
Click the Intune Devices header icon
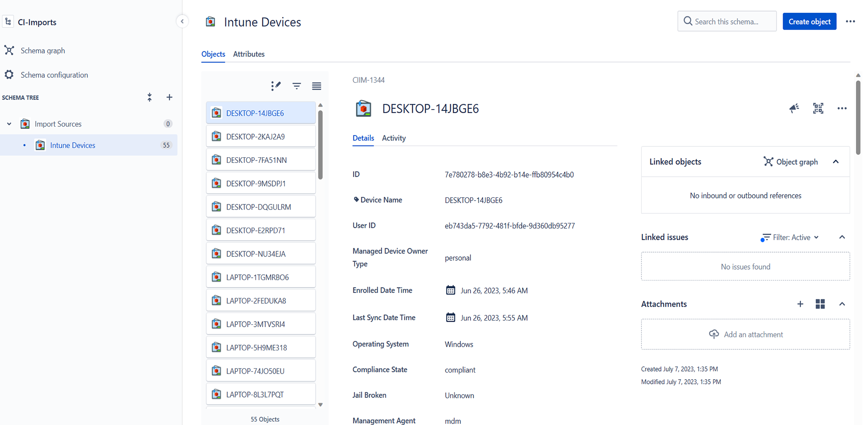coord(210,22)
